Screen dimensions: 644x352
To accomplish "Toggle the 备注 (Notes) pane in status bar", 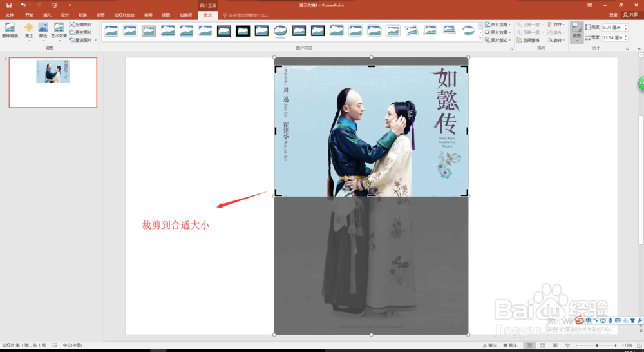I will (x=489, y=346).
